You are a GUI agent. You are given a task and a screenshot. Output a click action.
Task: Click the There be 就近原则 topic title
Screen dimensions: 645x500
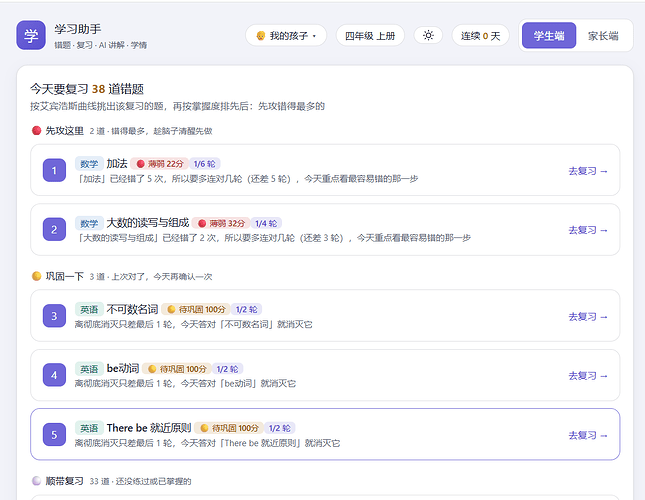point(149,428)
